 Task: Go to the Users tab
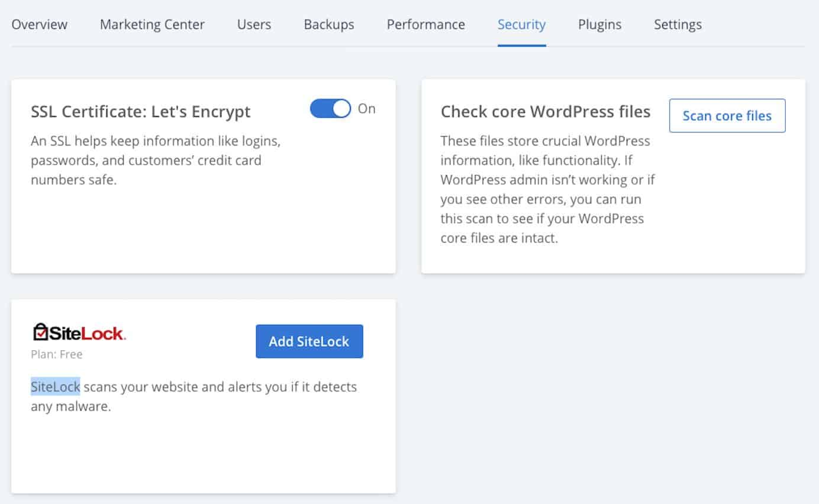254,24
